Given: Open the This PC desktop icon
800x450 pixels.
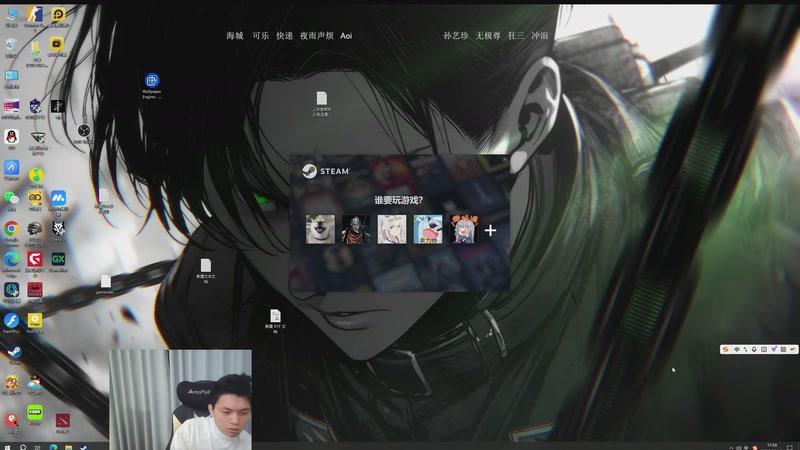Looking at the screenshot, I should 11,17.
